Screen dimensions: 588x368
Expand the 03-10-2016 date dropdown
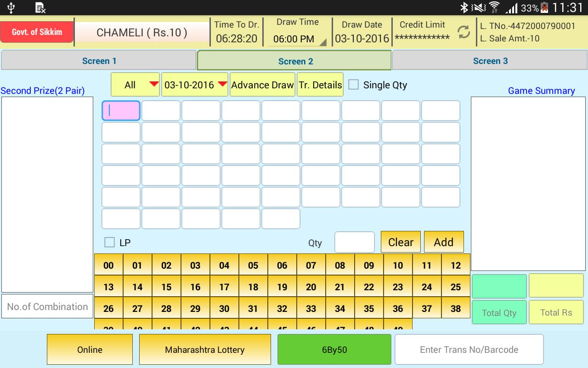pos(195,85)
